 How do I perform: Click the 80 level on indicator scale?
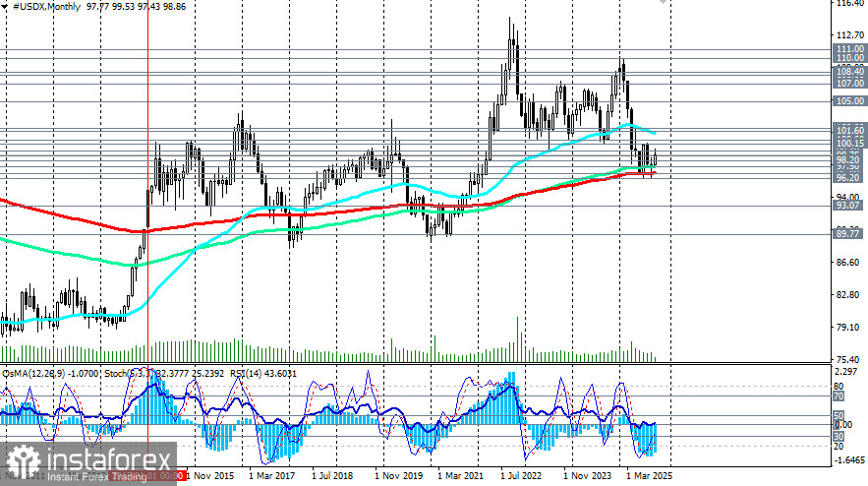pyautogui.click(x=839, y=387)
